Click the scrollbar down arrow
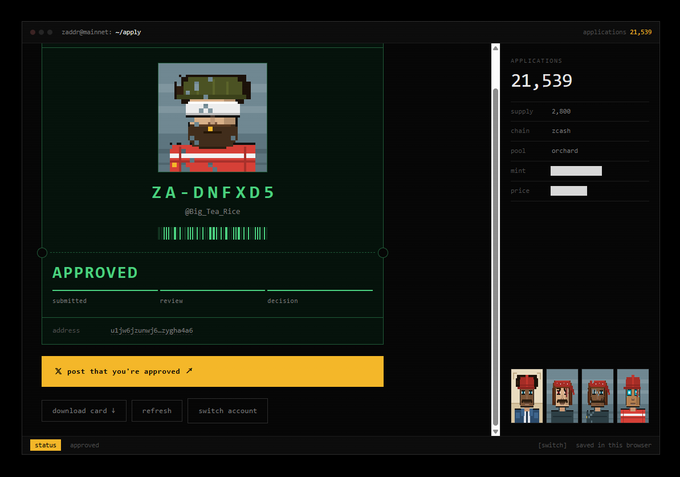 click(495, 431)
